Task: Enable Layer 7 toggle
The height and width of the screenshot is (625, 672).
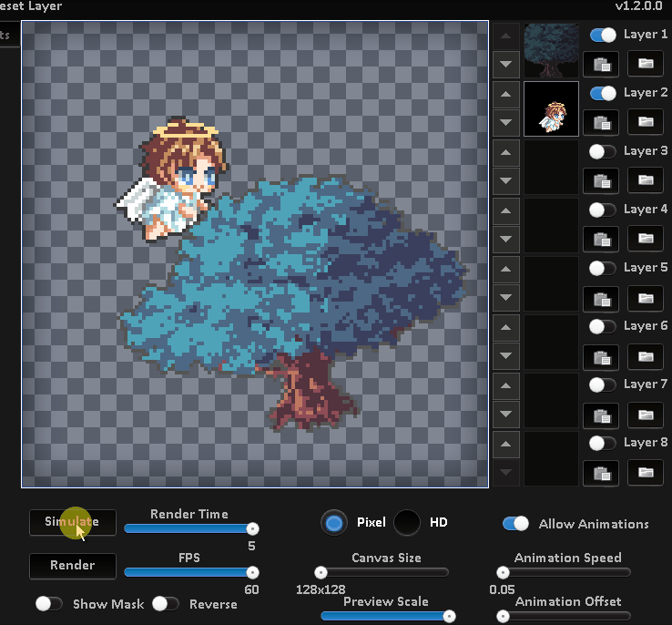Action: pos(603,385)
